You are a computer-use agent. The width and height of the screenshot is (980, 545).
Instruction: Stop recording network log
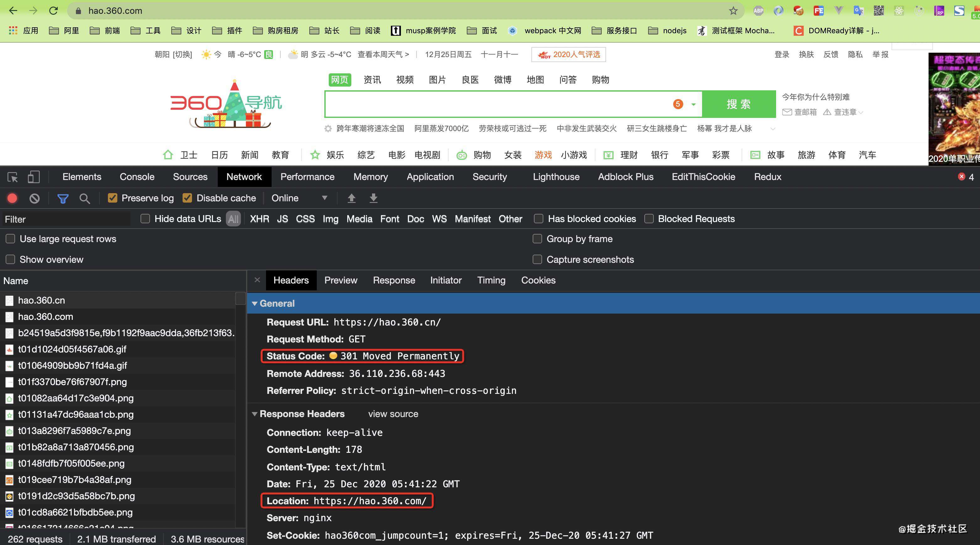click(12, 198)
